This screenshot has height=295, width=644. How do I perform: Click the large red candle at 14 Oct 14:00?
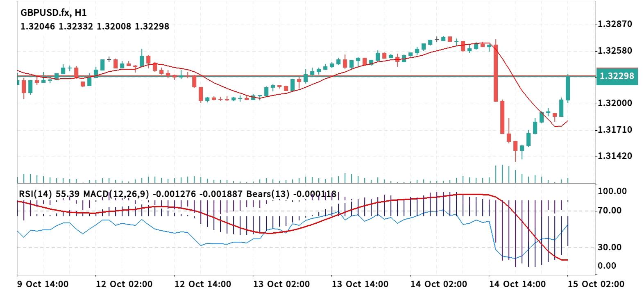click(x=496, y=73)
